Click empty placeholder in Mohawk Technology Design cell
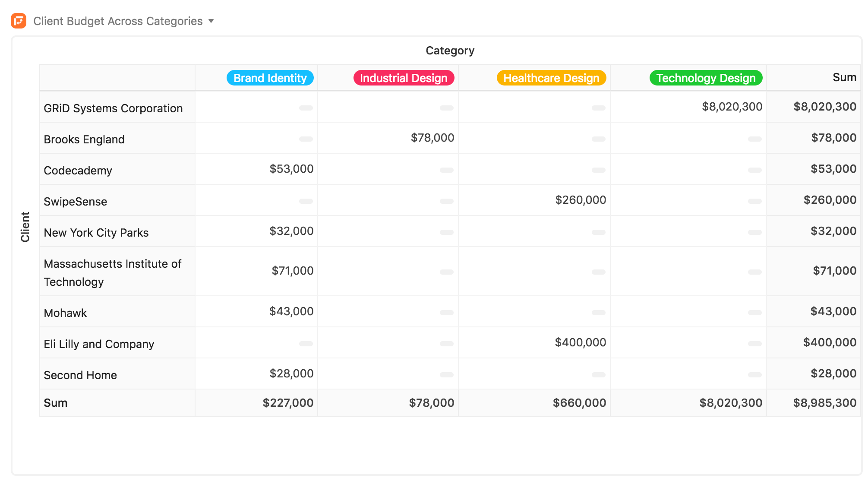 coord(755,313)
